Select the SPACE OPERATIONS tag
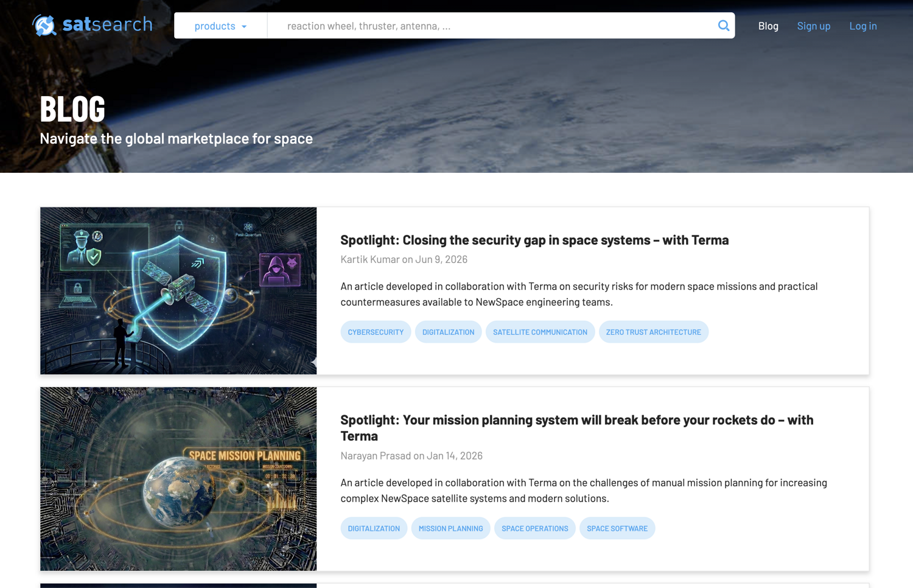The image size is (913, 588). coord(534,528)
